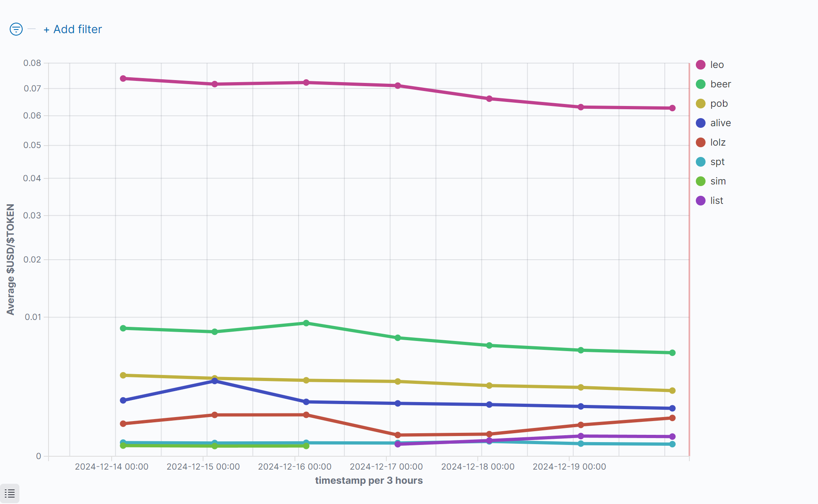Select the sim legend entry
818x504 pixels.
point(718,181)
